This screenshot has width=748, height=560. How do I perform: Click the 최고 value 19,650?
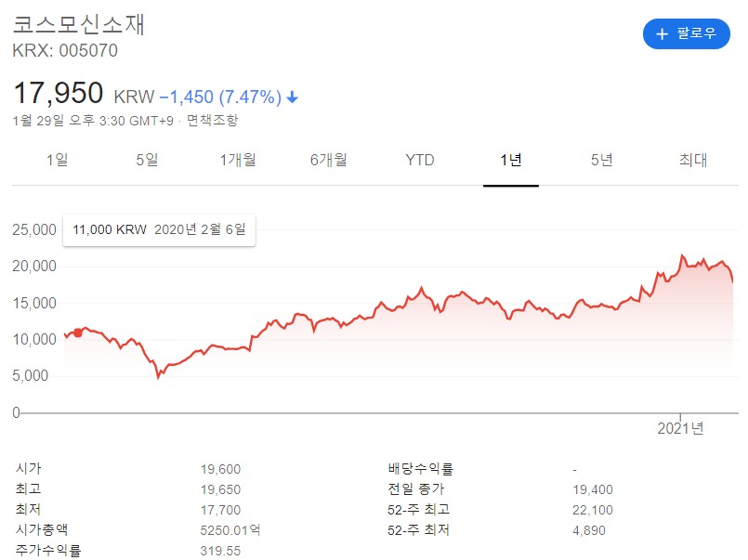[220, 489]
